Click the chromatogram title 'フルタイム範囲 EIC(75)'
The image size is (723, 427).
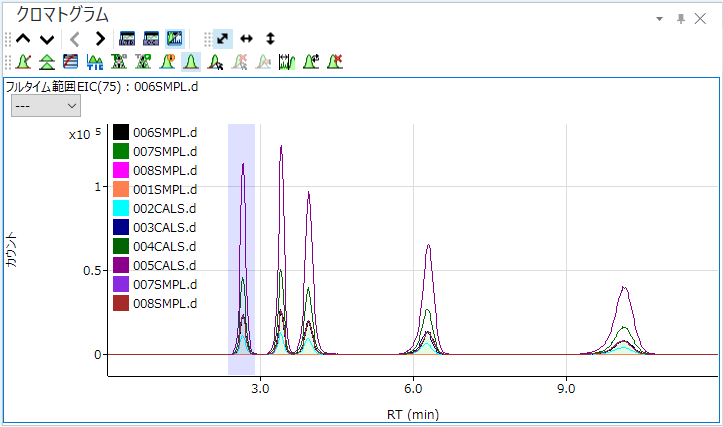point(63,87)
